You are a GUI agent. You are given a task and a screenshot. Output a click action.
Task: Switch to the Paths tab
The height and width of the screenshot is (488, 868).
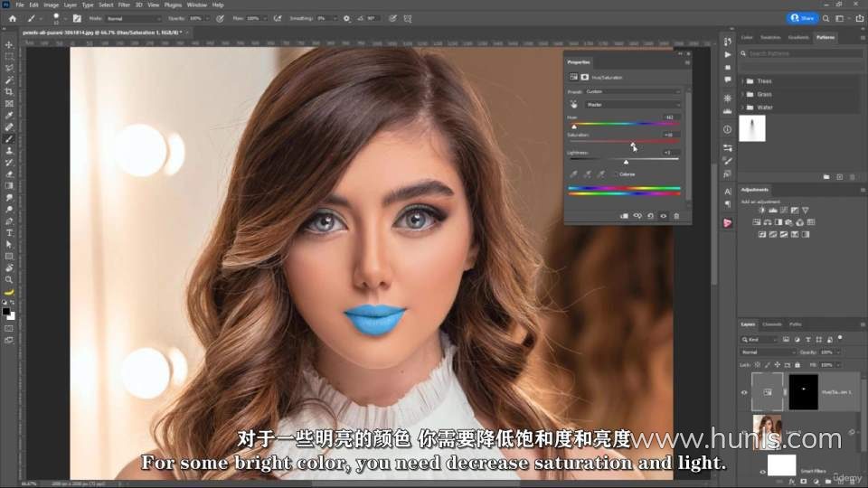[796, 324]
